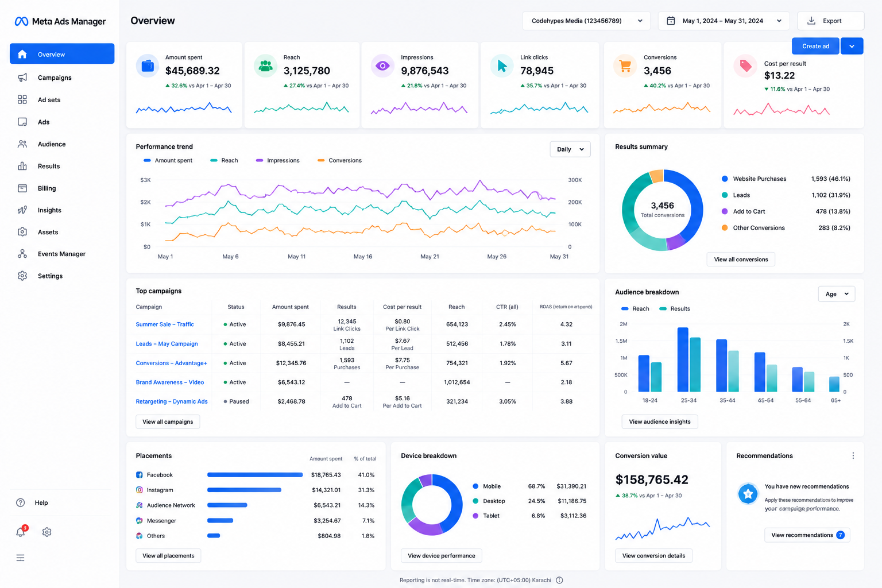Toggle Add to Cart legend entry
Screen dimensions: 882x588
[743, 211]
